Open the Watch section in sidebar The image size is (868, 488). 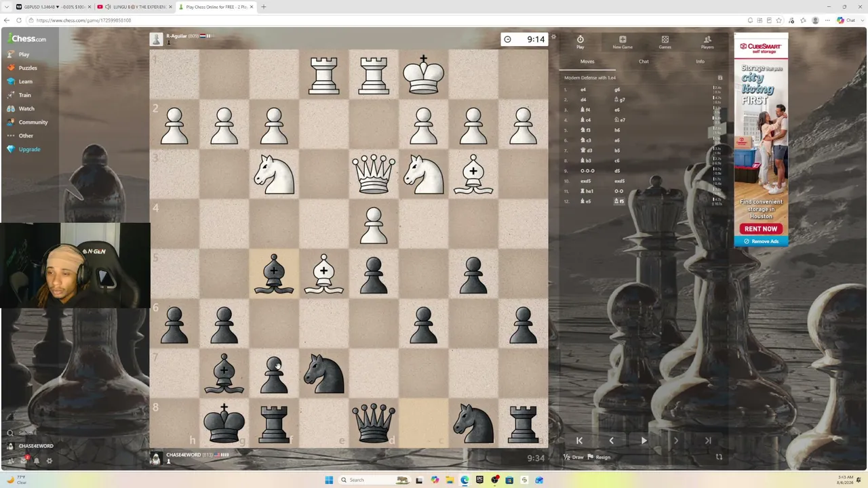pyautogui.click(x=21, y=108)
